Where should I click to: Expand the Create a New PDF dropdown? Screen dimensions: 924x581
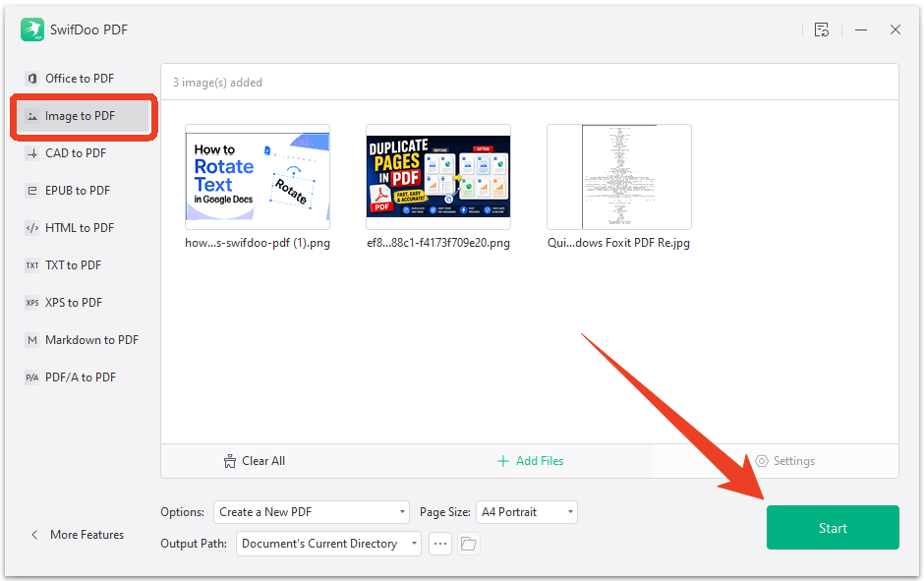312,512
